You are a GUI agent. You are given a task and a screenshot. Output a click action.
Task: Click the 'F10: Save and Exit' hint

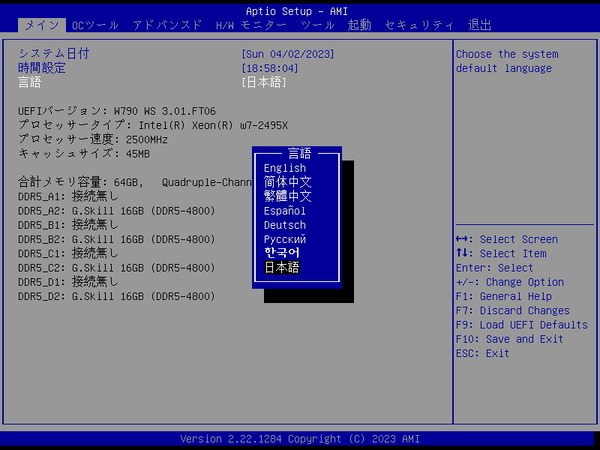tap(509, 339)
